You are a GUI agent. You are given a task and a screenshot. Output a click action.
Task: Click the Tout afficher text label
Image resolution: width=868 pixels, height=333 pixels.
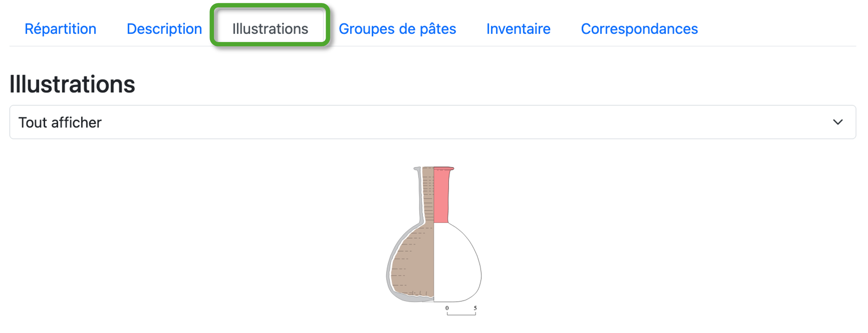[60, 122]
